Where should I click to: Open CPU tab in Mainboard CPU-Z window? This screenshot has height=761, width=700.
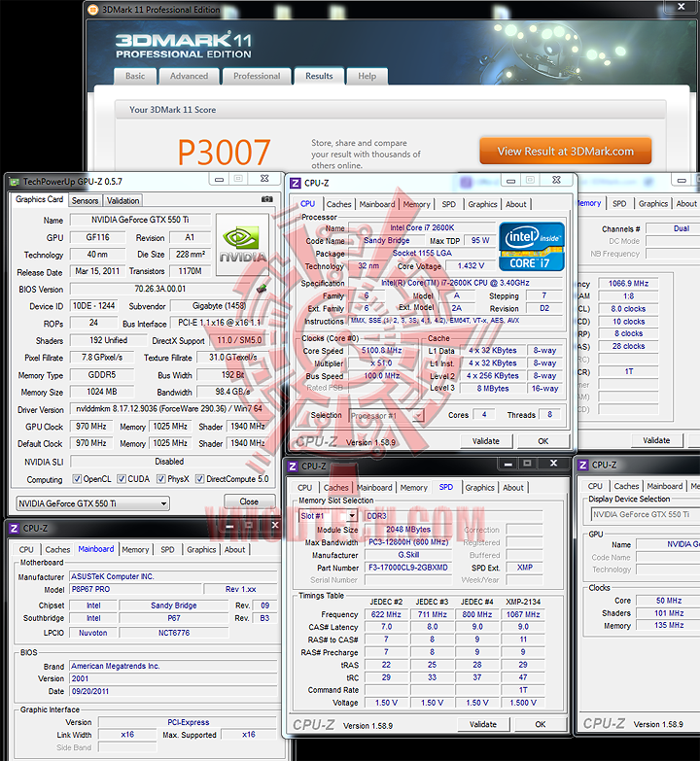pyautogui.click(x=26, y=550)
